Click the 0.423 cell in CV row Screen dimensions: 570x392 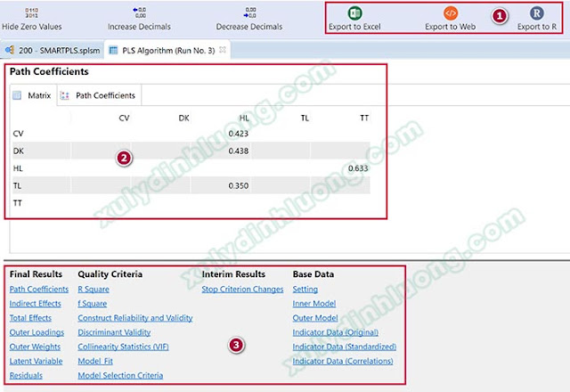pyautogui.click(x=239, y=134)
